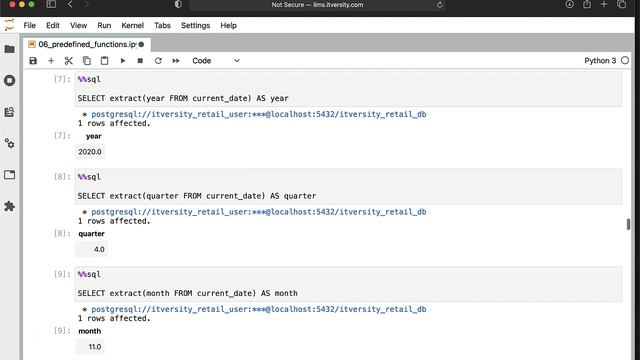Toggle the Safari sidebar icon

(51, 4)
